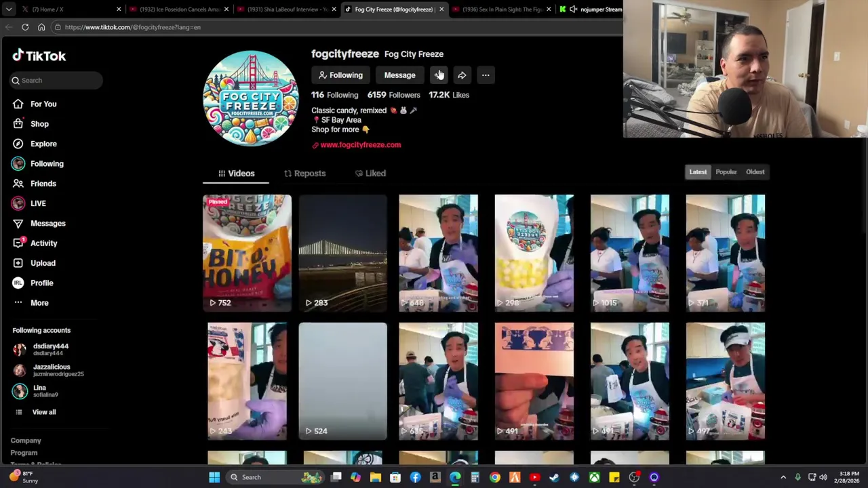Show hidden system tray icons

click(x=783, y=477)
